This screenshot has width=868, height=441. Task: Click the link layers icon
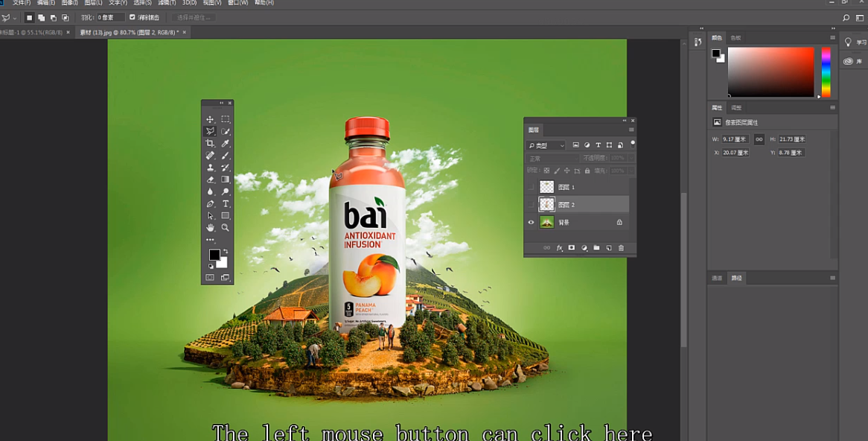(x=547, y=248)
